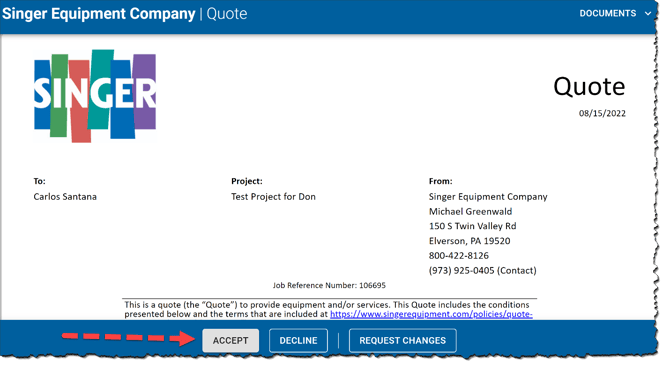Click the 'To:' label

tap(39, 181)
